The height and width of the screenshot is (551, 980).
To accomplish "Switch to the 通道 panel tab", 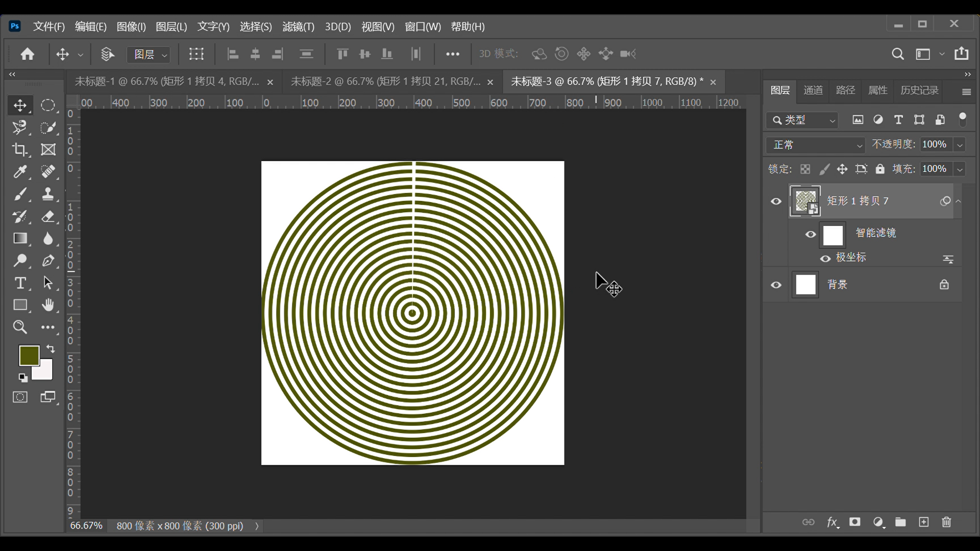I will (813, 90).
